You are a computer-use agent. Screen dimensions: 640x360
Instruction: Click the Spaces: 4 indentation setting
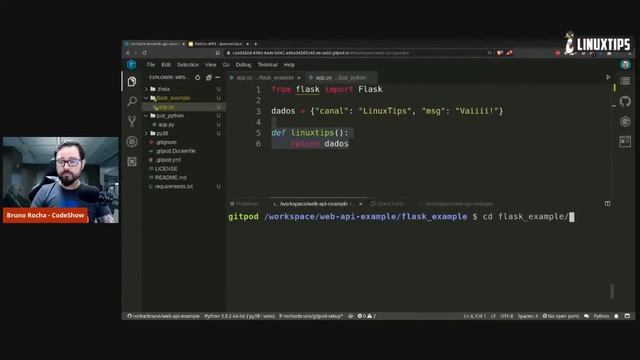click(527, 316)
